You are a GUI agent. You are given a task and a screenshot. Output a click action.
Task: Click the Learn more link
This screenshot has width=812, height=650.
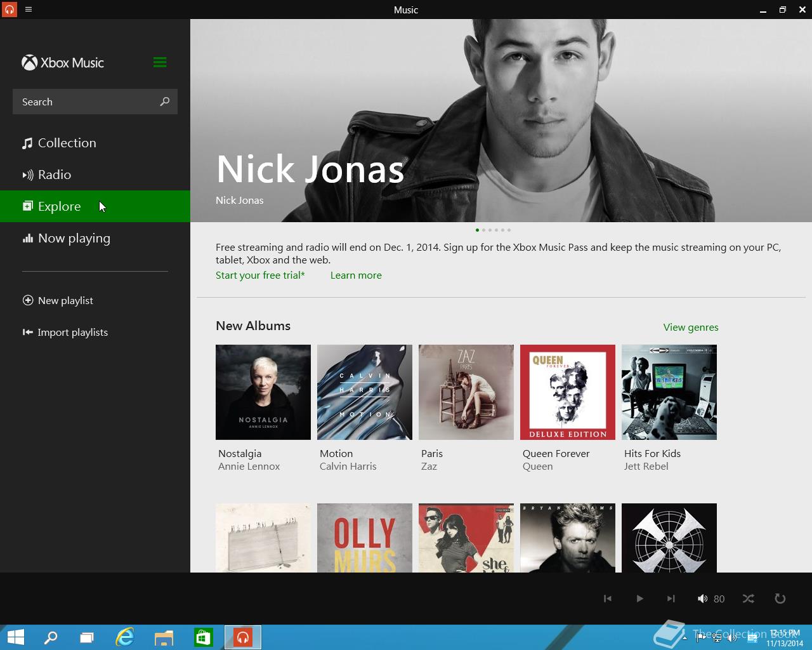coord(356,275)
